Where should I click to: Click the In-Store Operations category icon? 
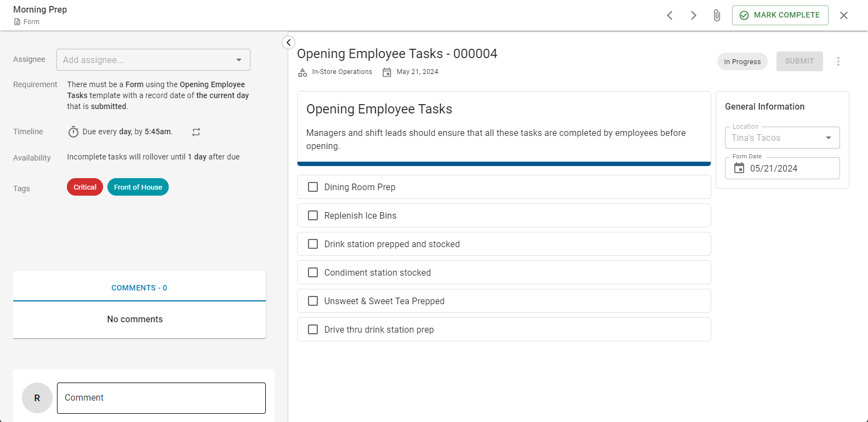[302, 72]
